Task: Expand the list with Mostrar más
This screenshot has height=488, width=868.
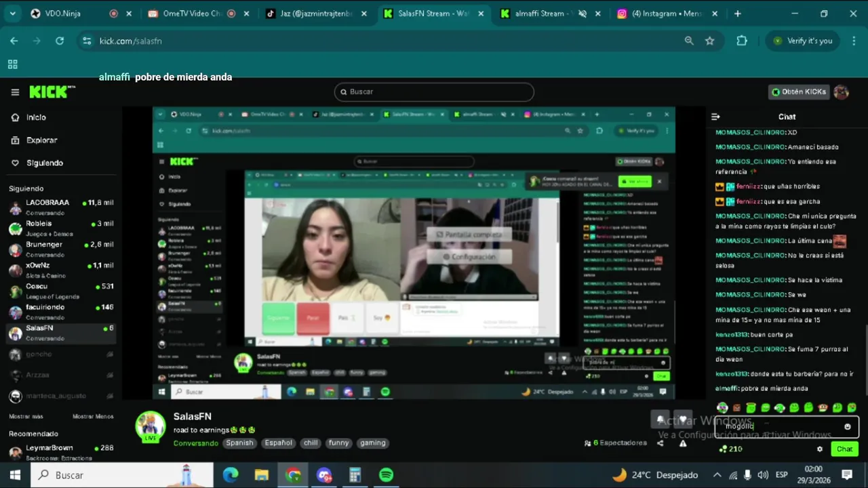Action: [26, 416]
